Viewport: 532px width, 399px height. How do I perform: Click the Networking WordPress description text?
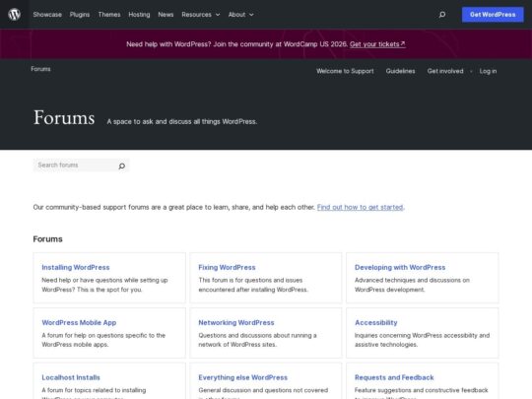(x=257, y=340)
